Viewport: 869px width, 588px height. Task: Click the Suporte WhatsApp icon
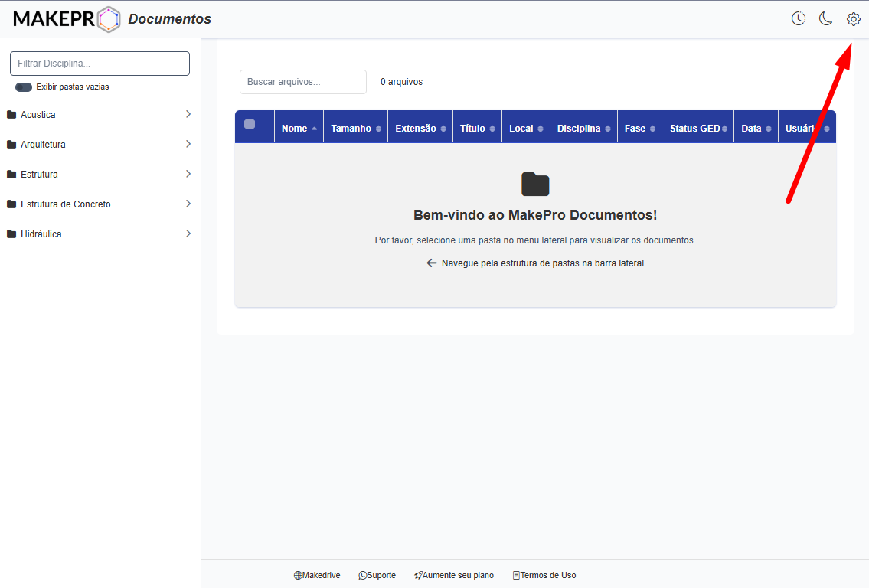coord(363,576)
